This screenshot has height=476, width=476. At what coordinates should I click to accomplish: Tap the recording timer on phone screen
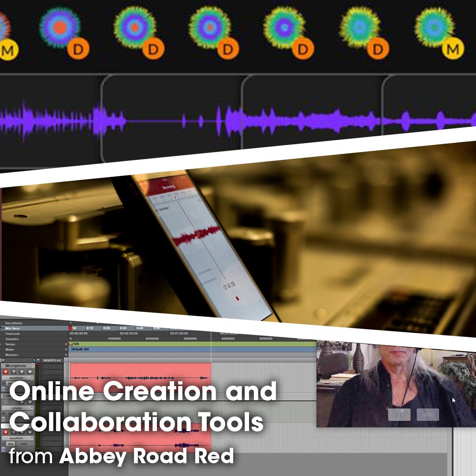click(230, 286)
